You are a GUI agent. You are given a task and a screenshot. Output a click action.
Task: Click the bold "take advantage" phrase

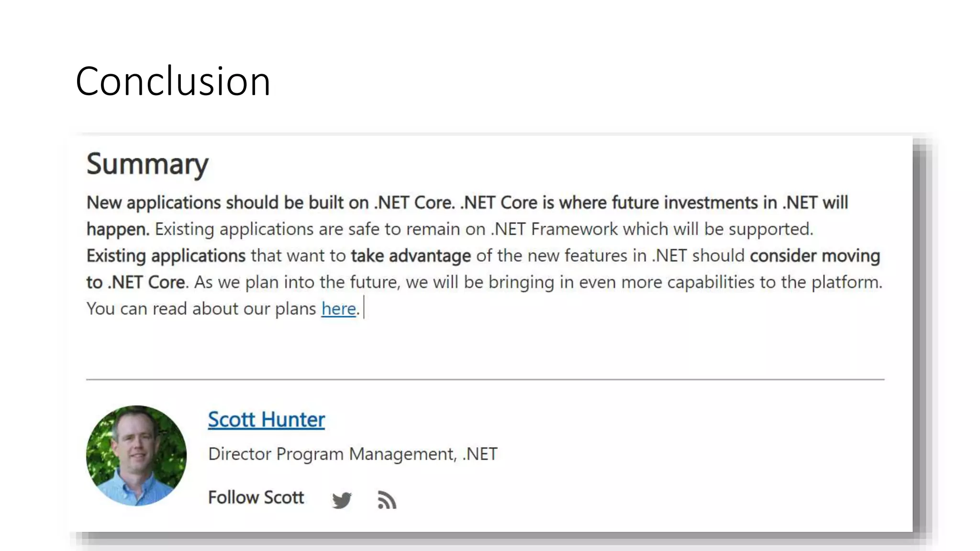[x=411, y=256]
